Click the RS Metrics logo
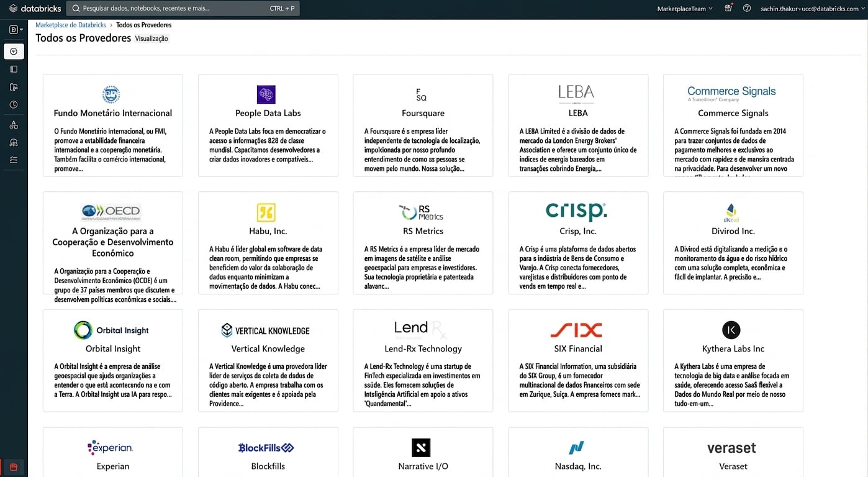Screen dimensions: 868x477 (x=422, y=212)
